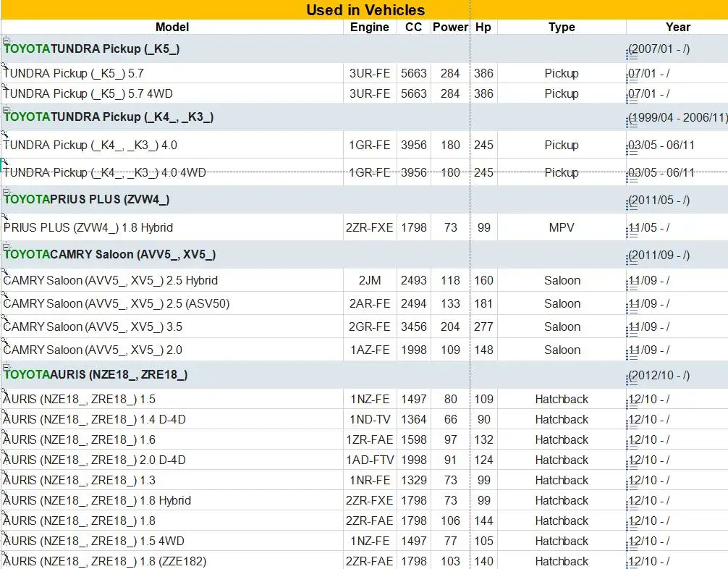Select the Year column header

coord(677,27)
